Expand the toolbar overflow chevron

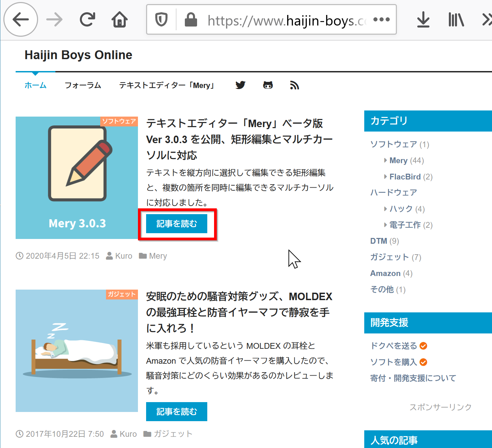tap(487, 19)
